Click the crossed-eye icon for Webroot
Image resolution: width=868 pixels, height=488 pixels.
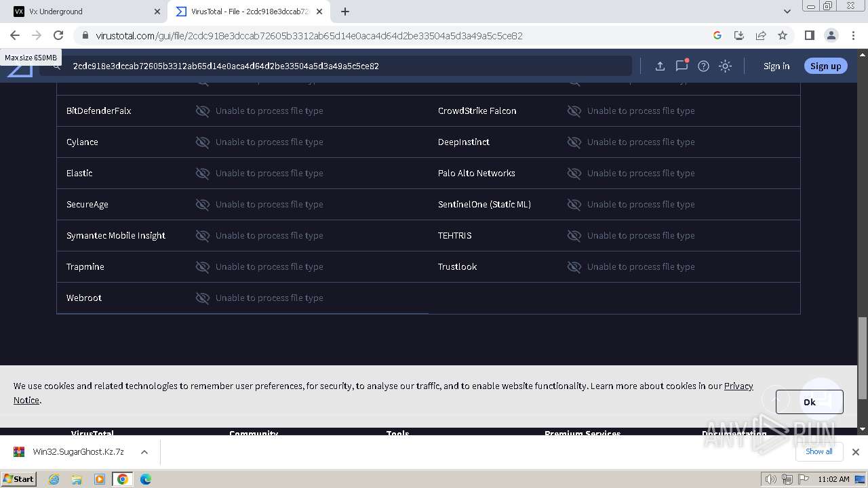pyautogui.click(x=203, y=298)
